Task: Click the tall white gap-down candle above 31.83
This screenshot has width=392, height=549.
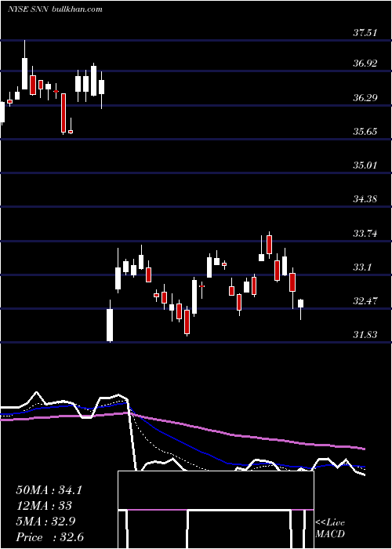Action: pos(110,322)
